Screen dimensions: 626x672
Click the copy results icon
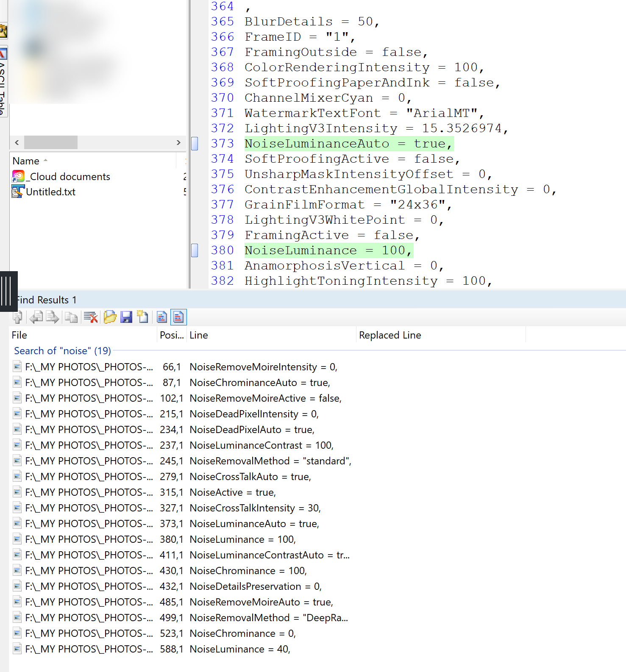click(x=71, y=317)
